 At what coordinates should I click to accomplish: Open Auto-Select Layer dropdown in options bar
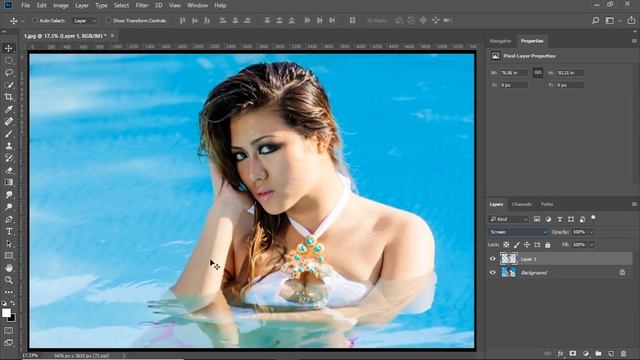85,20
